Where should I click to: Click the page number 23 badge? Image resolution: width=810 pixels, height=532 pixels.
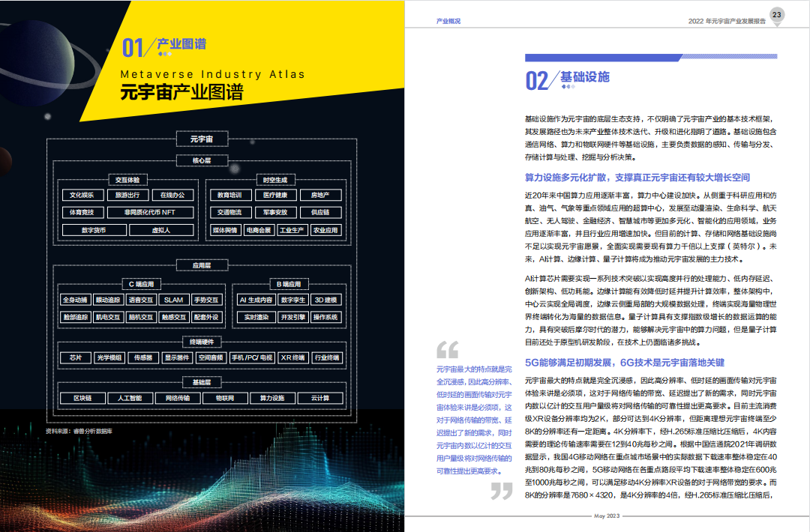(776, 15)
